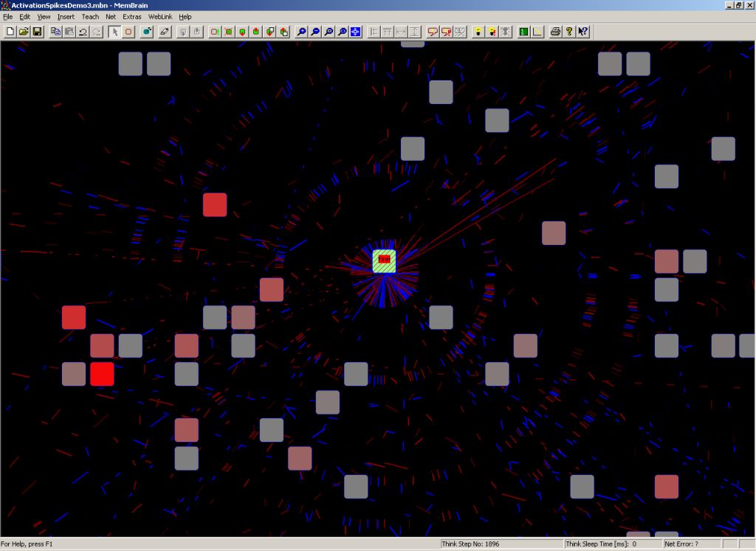This screenshot has width=756, height=551.
Task: Open the Extras menu
Action: click(132, 16)
